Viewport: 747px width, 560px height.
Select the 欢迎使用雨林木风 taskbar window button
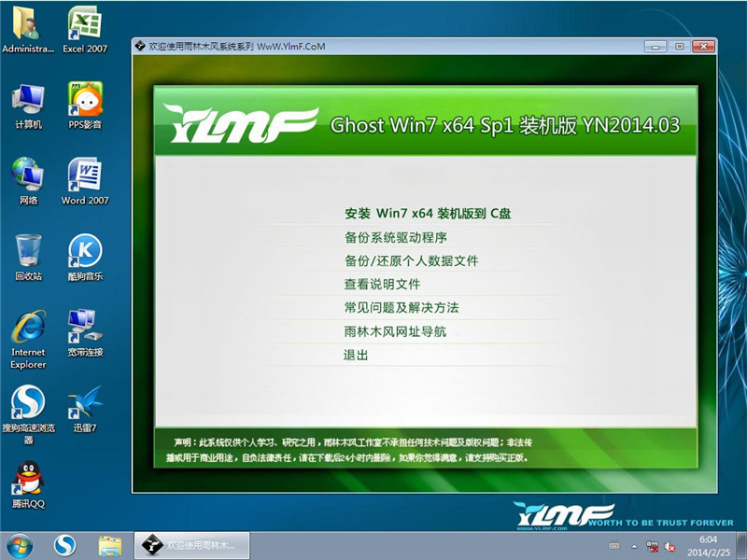[x=191, y=545]
